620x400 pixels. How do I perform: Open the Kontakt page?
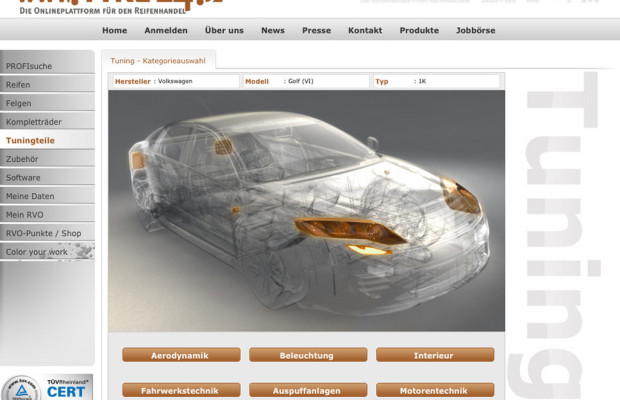click(x=365, y=30)
